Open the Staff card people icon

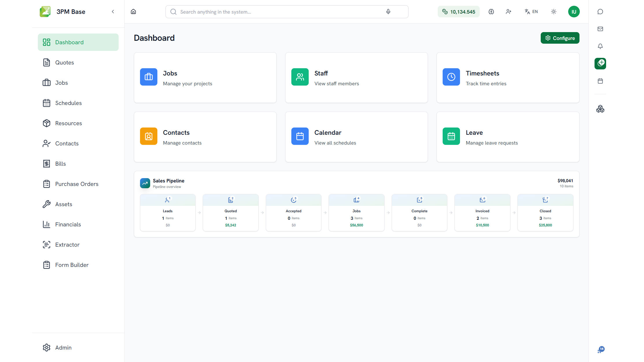[300, 77]
